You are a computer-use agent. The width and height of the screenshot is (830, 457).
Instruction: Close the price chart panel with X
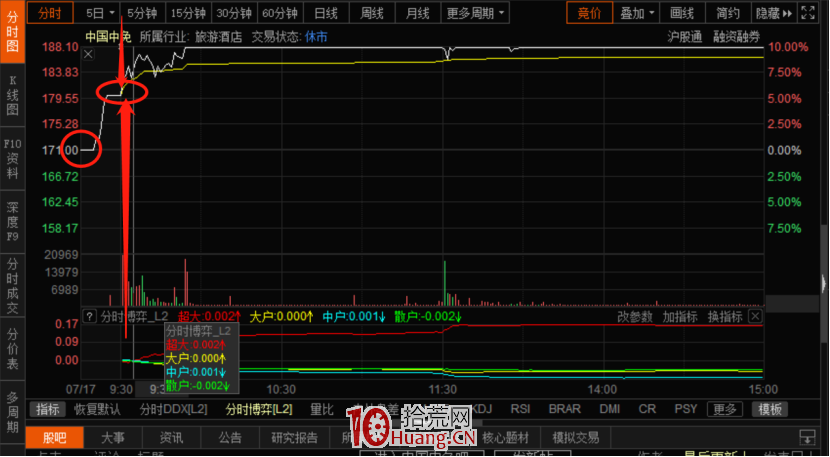(88, 54)
